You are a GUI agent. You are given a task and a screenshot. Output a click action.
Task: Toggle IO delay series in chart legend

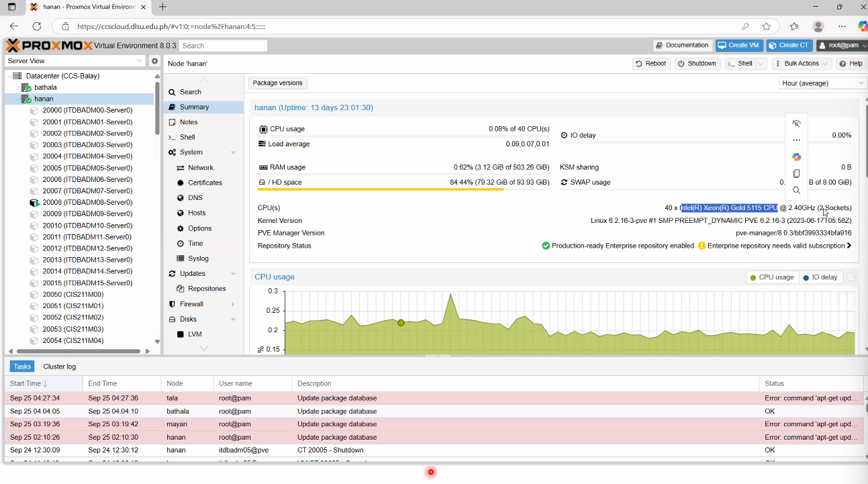coord(820,277)
